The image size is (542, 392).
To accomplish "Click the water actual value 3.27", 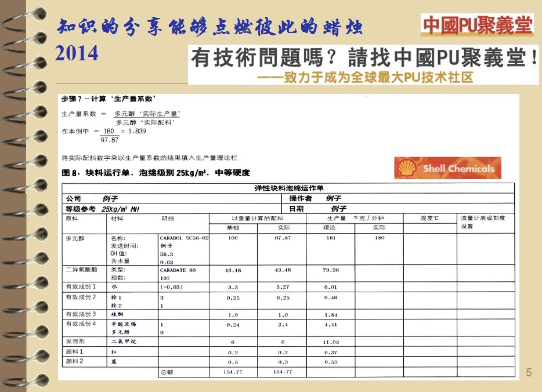I will 283,287.
